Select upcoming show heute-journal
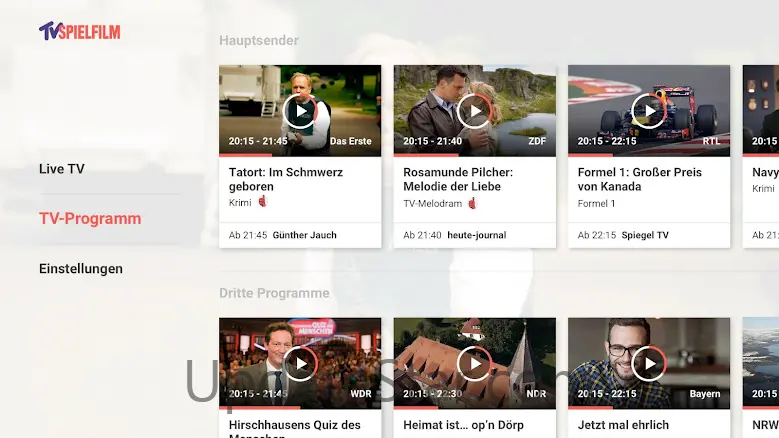Viewport: 779px width, 438px height. coord(476,235)
